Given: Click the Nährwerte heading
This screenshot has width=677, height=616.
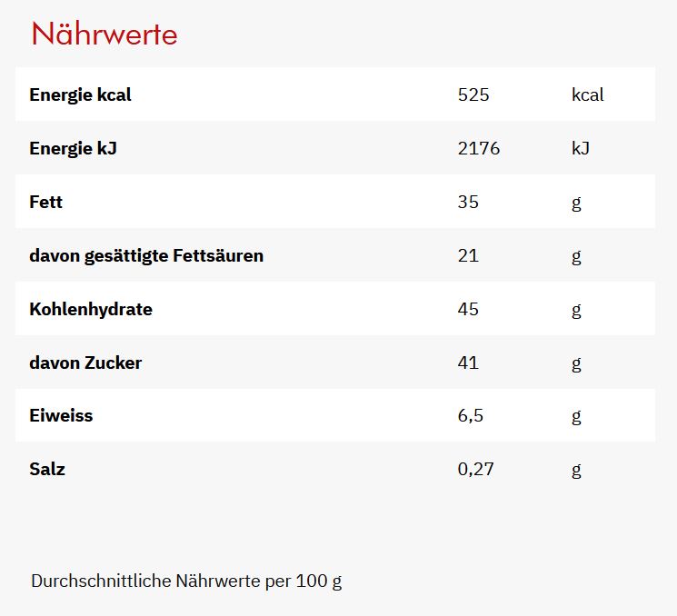Looking at the screenshot, I should [x=105, y=35].
